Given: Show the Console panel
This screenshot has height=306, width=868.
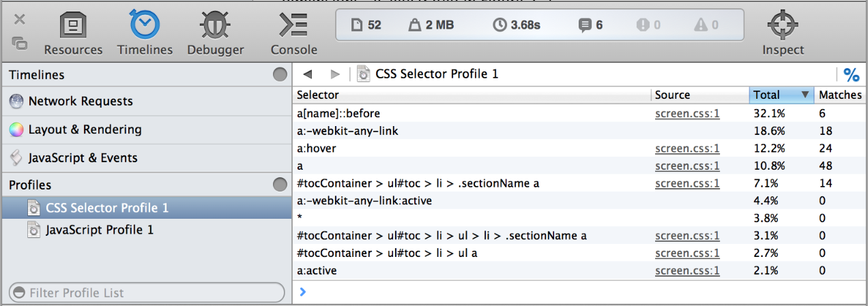Looking at the screenshot, I should [293, 34].
